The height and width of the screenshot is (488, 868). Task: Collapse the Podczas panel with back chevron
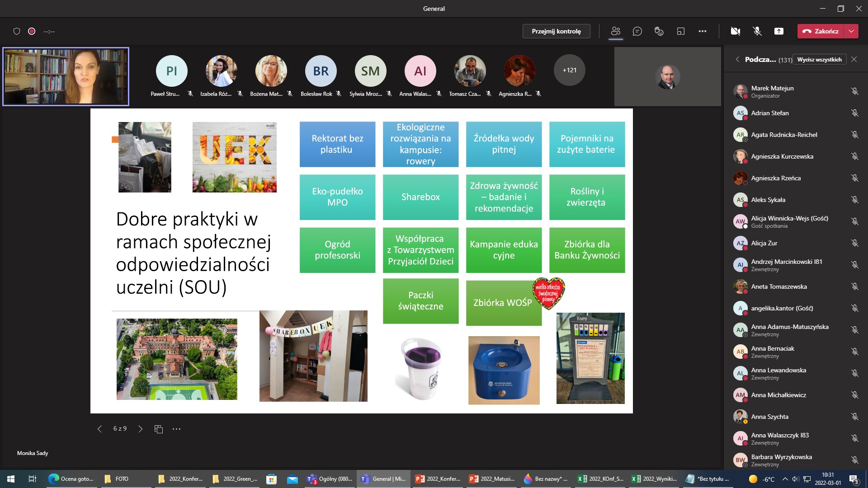[x=737, y=59]
